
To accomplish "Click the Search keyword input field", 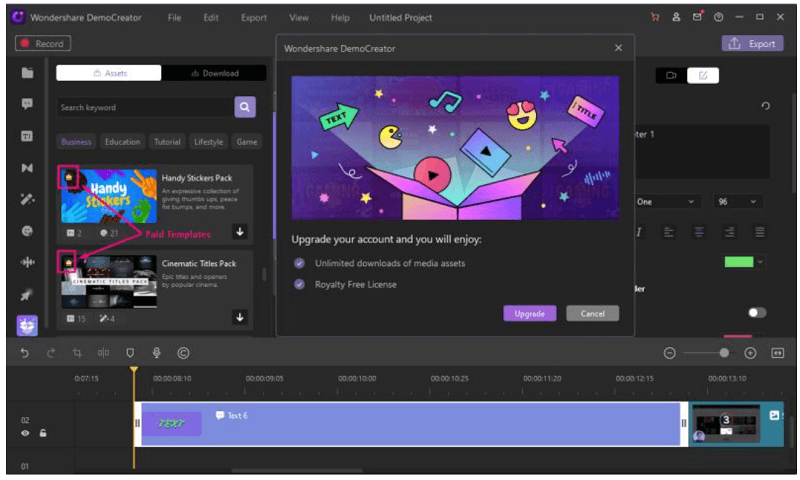I will pos(144,107).
